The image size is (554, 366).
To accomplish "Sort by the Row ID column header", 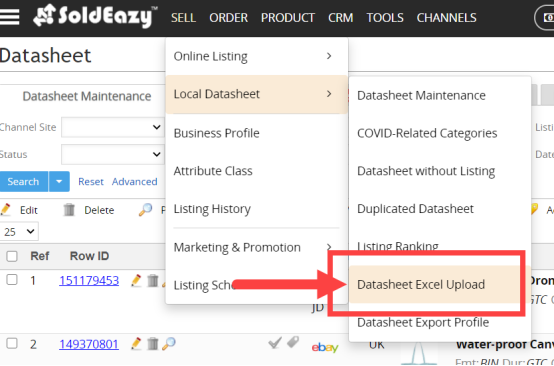I will 89,256.
